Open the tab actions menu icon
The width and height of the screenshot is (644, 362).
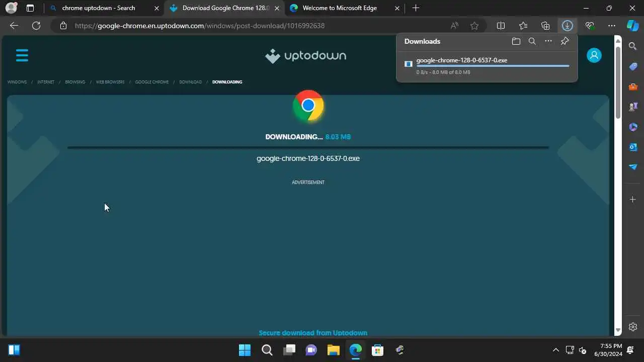tap(30, 8)
